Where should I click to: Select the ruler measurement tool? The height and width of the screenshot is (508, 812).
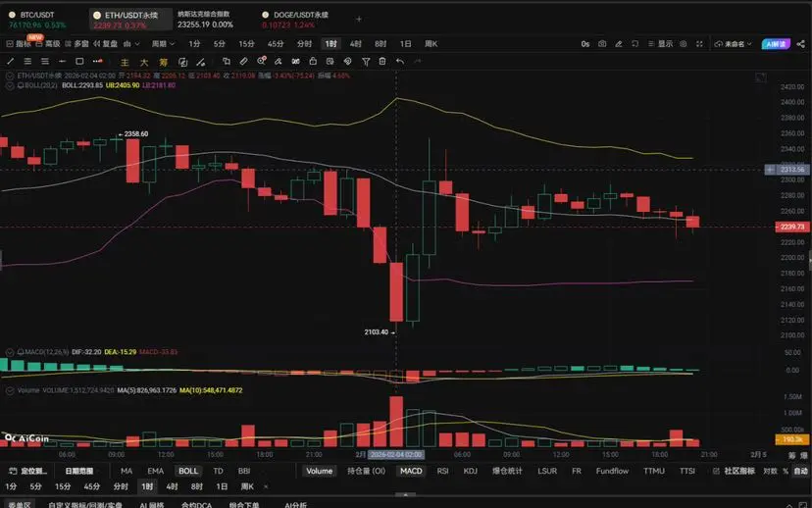click(x=243, y=61)
